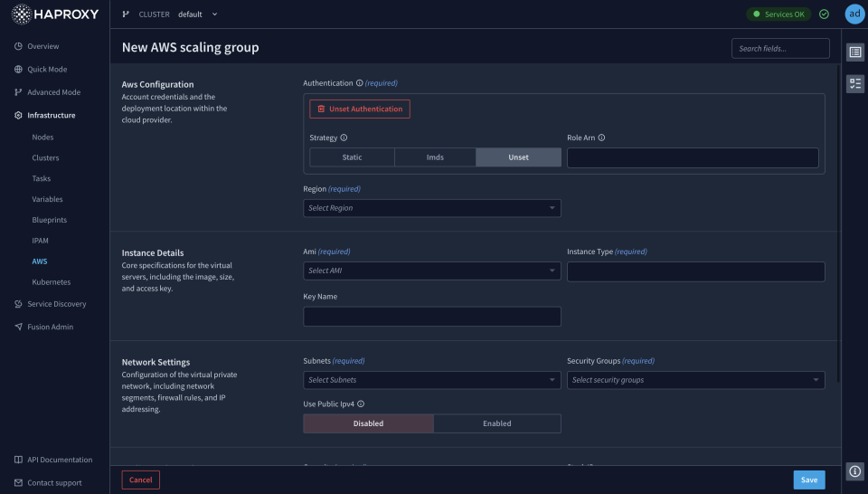The width and height of the screenshot is (868, 494).
Task: Open Kubernetes under Infrastructure
Action: 52,282
